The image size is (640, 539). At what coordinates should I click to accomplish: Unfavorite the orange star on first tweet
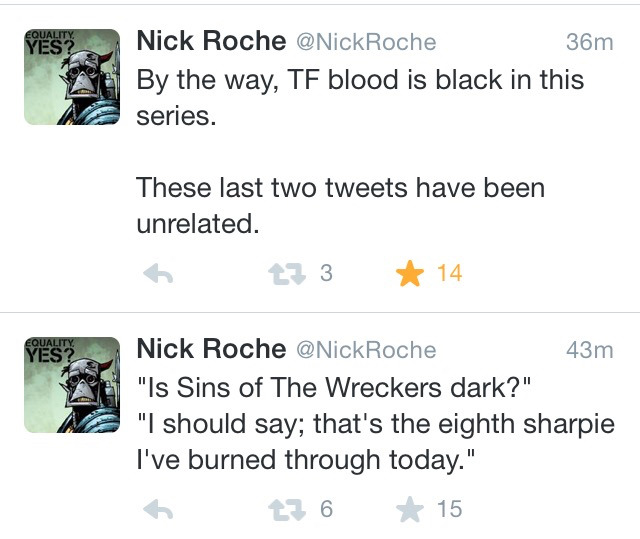[410, 273]
